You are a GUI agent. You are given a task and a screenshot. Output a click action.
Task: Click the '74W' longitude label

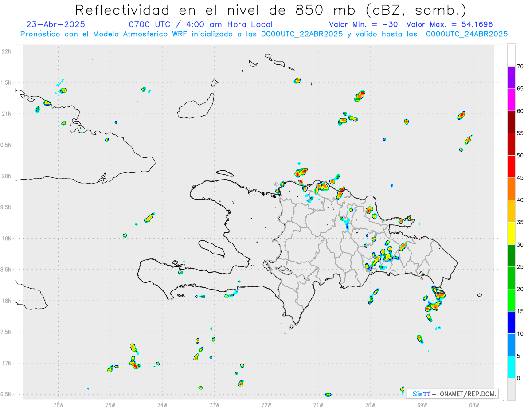(x=162, y=405)
